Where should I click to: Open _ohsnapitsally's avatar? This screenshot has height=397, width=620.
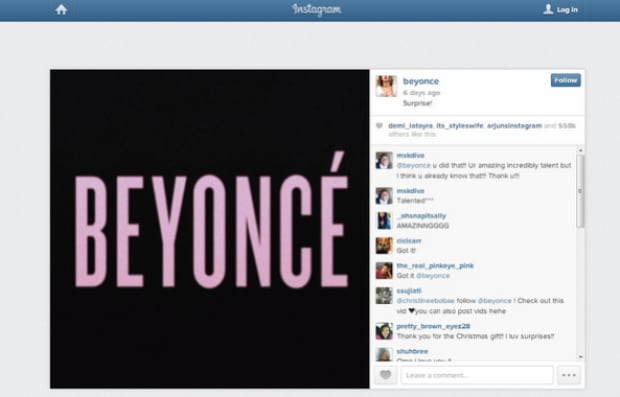(384, 221)
